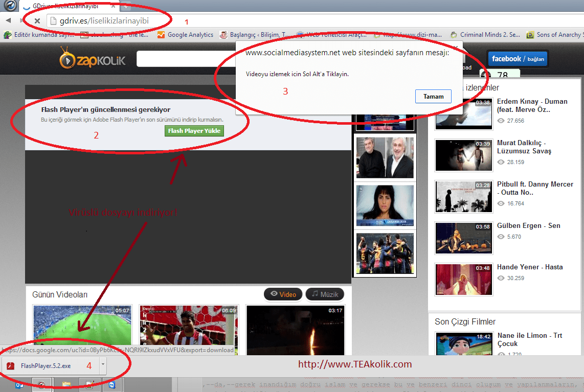Screen dimensions: 584x392
Task: Open the Sons of Anarchy bookmark
Action: tap(554, 35)
